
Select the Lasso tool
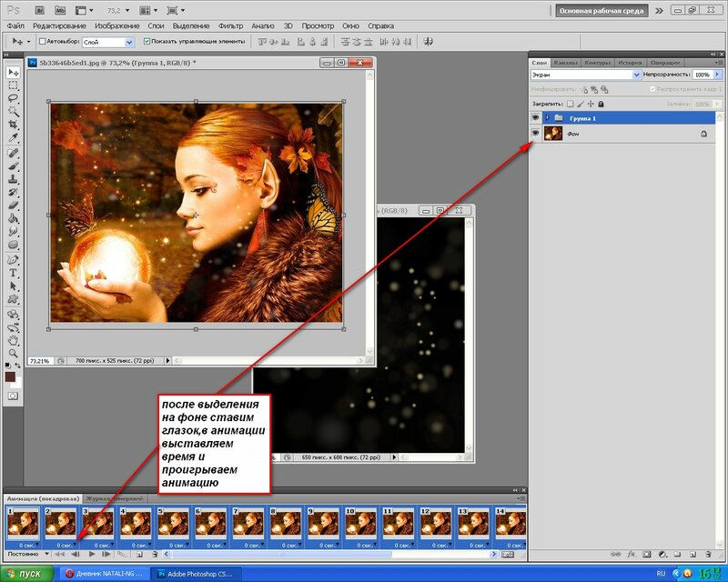coord(13,98)
